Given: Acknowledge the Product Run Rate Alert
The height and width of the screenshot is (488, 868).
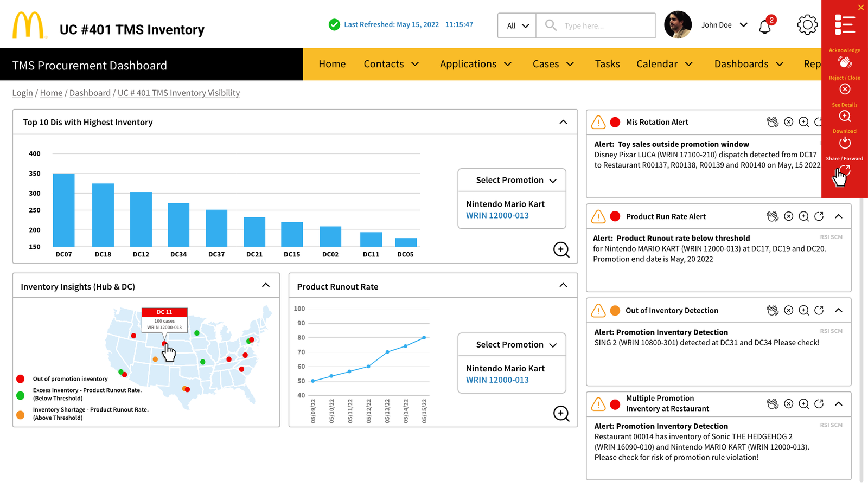Looking at the screenshot, I should pyautogui.click(x=773, y=216).
